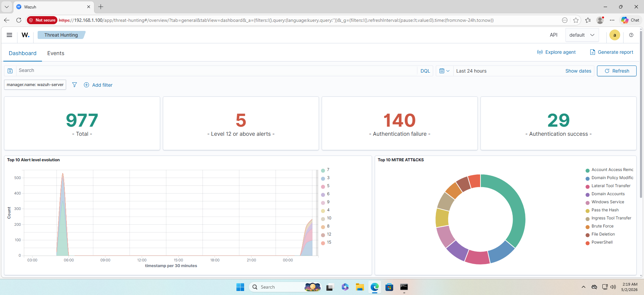644x295 pixels.
Task: Open terminal app in taskbar
Action: (x=404, y=287)
